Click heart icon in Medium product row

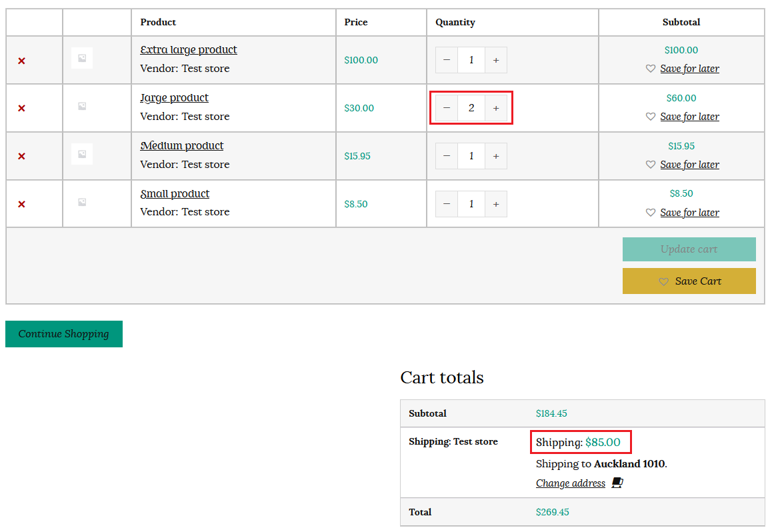tap(651, 165)
